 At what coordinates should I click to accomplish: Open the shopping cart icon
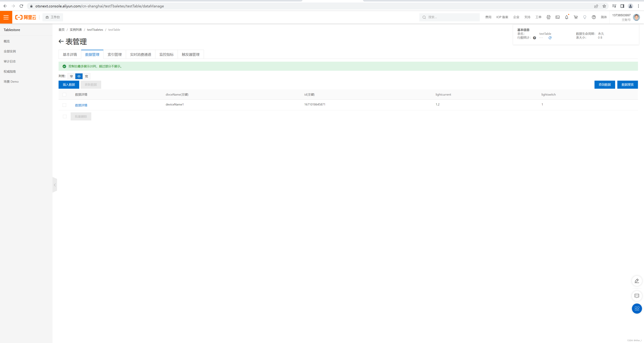(576, 17)
